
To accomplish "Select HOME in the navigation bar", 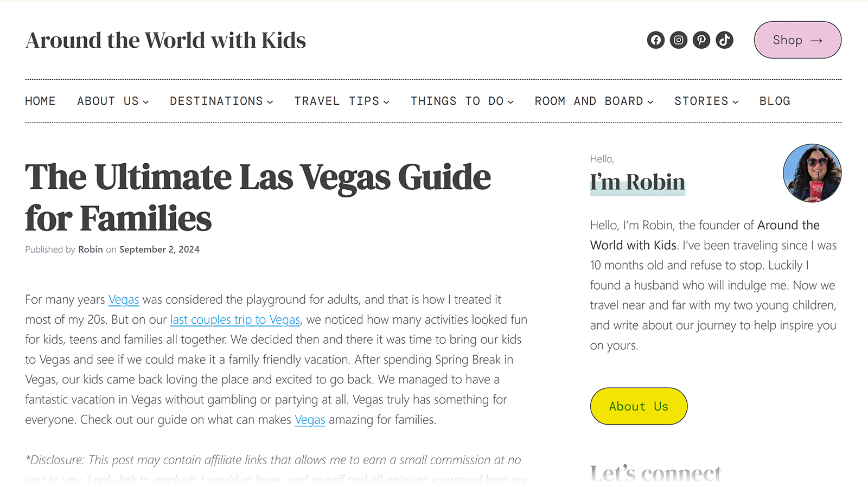I will (40, 101).
